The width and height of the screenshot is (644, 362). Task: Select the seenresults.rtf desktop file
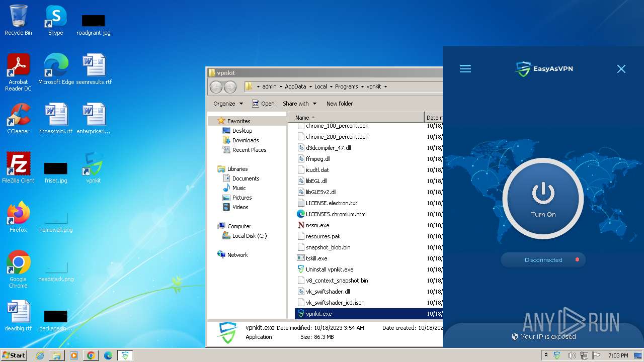tap(94, 69)
